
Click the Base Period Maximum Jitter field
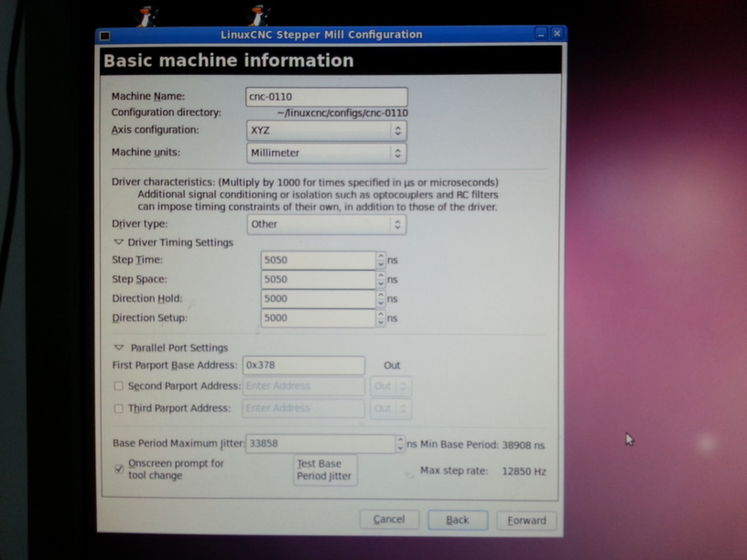320,444
